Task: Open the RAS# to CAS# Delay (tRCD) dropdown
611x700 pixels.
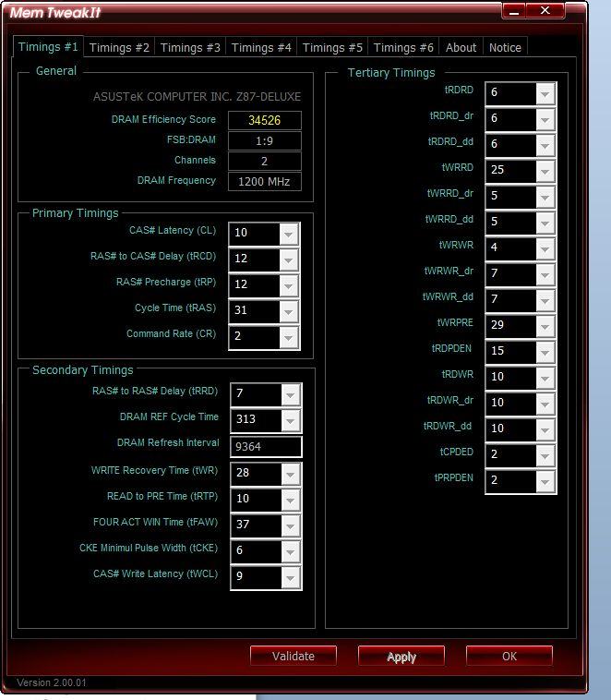Action: point(289,259)
